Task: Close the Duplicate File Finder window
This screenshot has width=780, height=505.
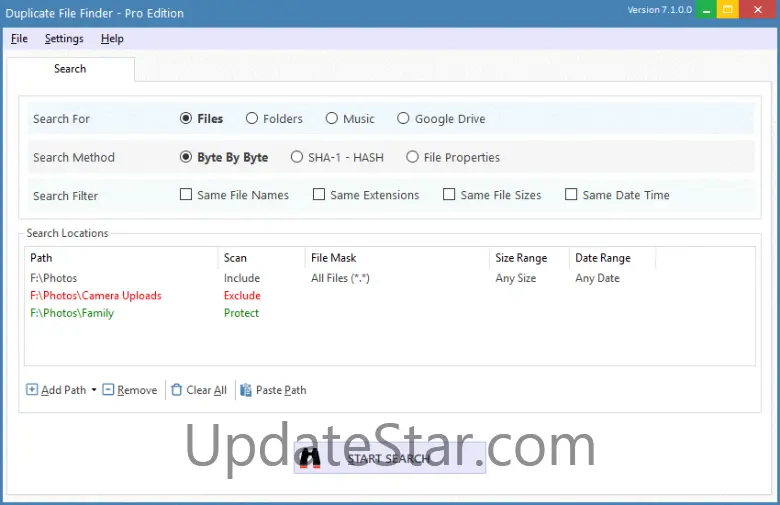Action: (758, 9)
